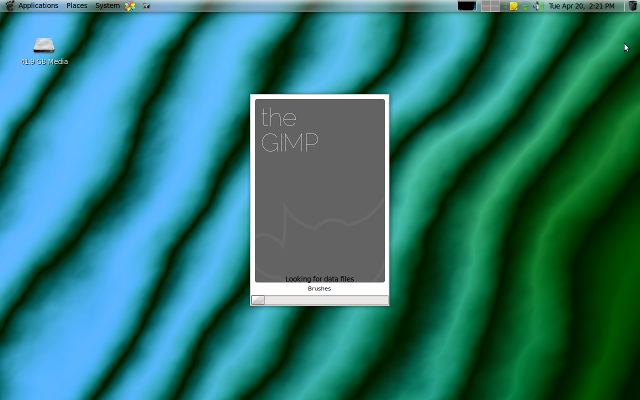Open the Places menu
This screenshot has width=640, height=400.
pyautogui.click(x=77, y=6)
